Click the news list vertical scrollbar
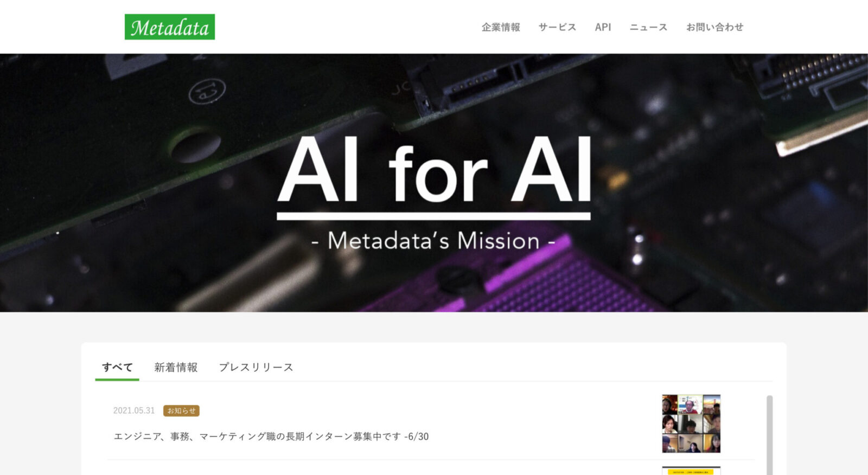The width and height of the screenshot is (868, 475). [x=769, y=435]
